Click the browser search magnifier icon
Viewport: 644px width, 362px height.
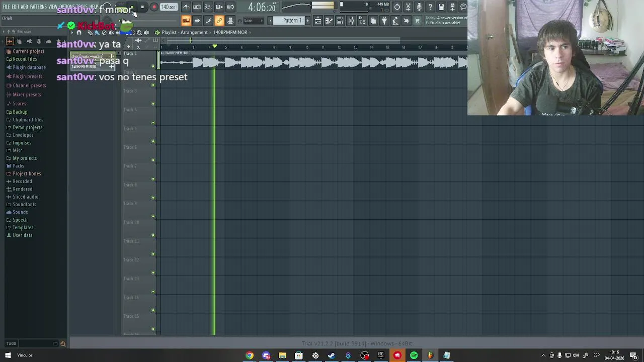point(63,344)
